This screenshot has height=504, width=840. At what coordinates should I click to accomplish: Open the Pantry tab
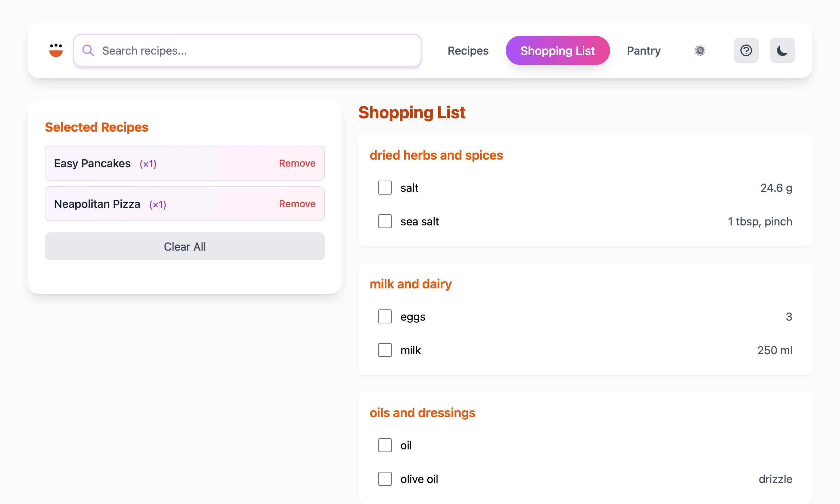coord(644,50)
